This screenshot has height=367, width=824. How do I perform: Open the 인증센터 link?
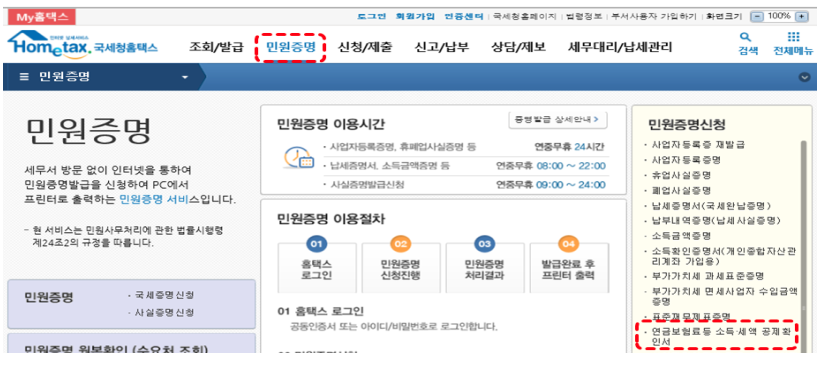[464, 16]
